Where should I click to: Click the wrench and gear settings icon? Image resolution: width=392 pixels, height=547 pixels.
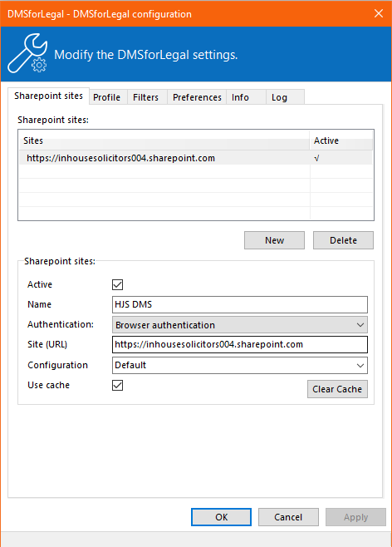pos(27,53)
